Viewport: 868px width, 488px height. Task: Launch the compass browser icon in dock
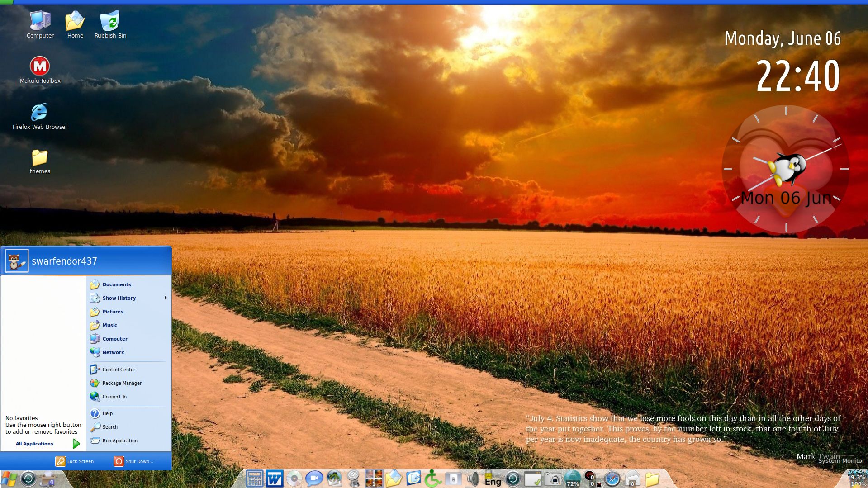612,479
